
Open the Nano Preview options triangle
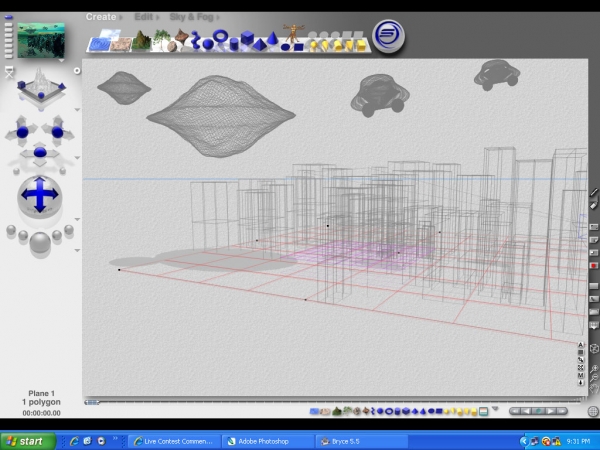click(61, 60)
